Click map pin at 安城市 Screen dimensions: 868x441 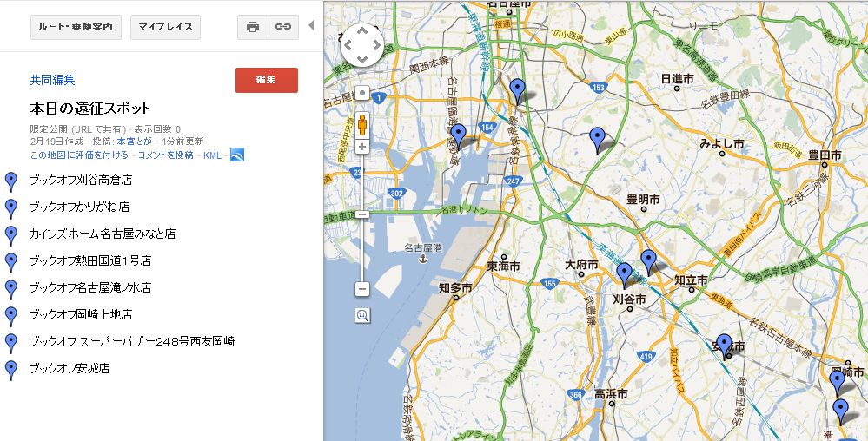click(x=724, y=347)
